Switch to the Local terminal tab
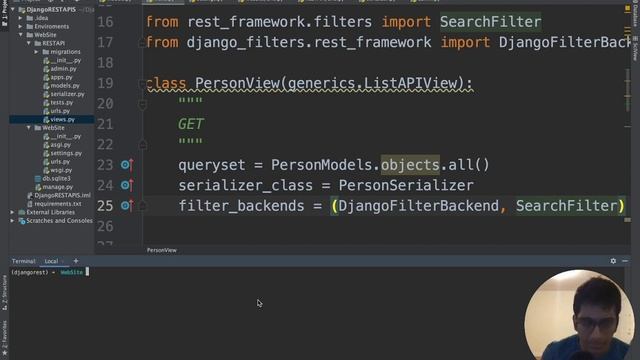 click(x=51, y=261)
